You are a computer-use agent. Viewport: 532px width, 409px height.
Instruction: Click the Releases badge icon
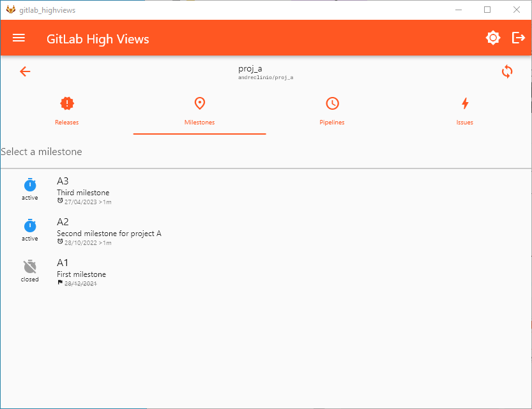click(67, 103)
